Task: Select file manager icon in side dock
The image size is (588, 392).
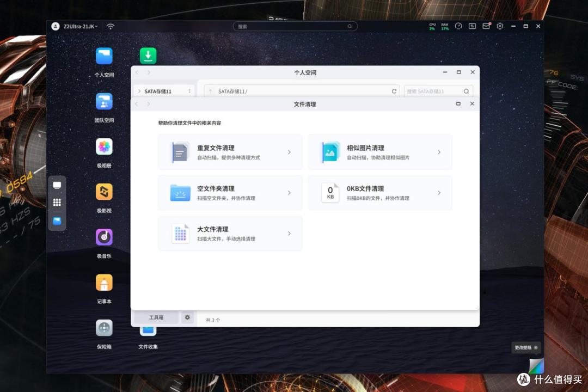Action: [x=57, y=220]
